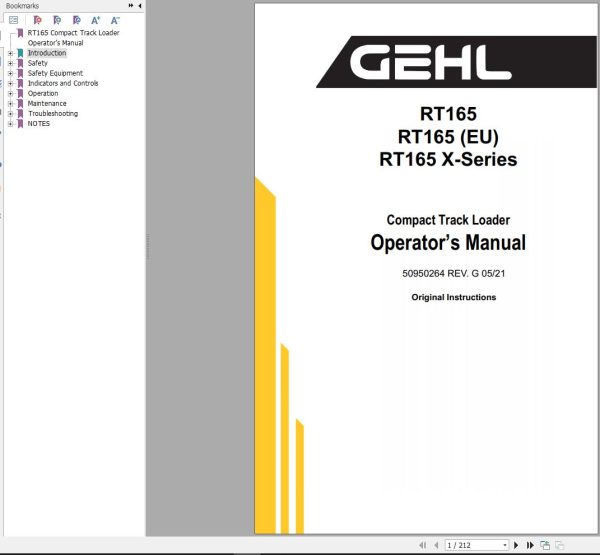Select the Safety Equipment bookmark
Viewport: 600px width, 555px height.
(x=55, y=73)
